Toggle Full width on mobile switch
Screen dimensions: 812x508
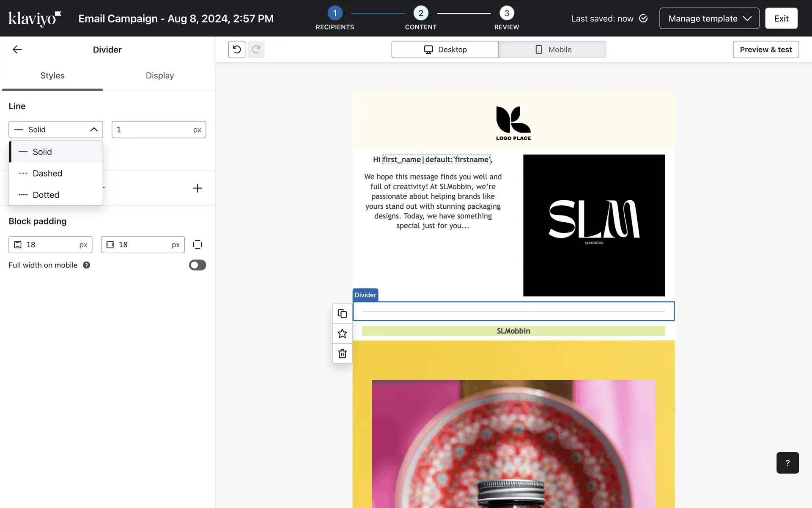pos(198,265)
